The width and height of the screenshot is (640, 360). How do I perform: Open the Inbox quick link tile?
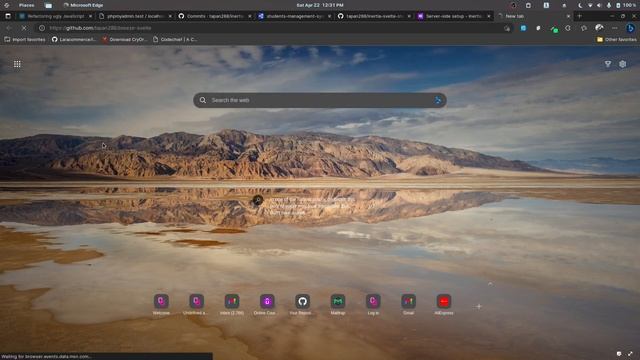(x=232, y=304)
